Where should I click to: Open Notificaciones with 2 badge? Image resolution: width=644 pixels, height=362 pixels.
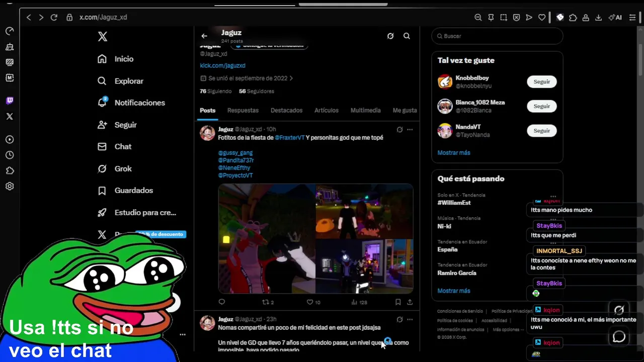(x=131, y=103)
